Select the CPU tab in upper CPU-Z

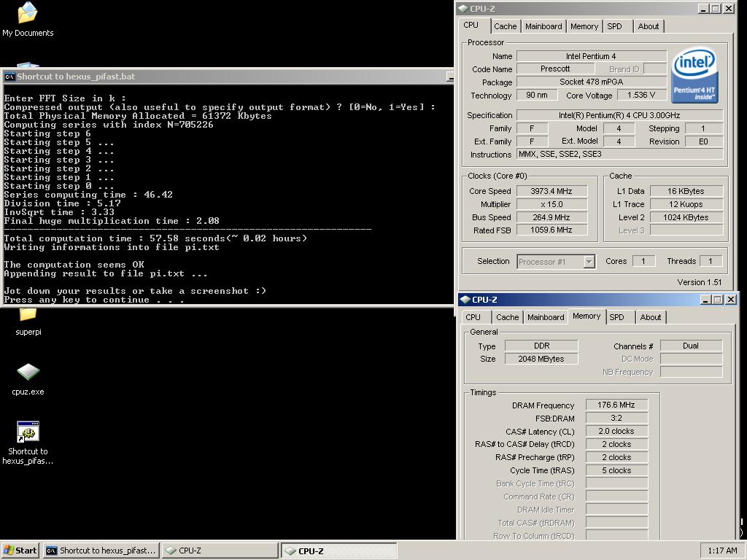pyautogui.click(x=471, y=26)
